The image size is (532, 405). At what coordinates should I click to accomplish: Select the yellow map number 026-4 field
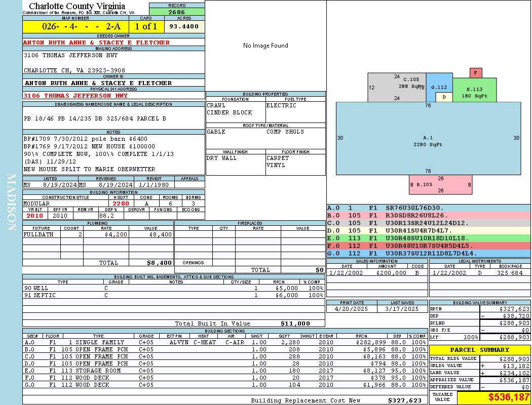pyautogui.click(x=75, y=26)
